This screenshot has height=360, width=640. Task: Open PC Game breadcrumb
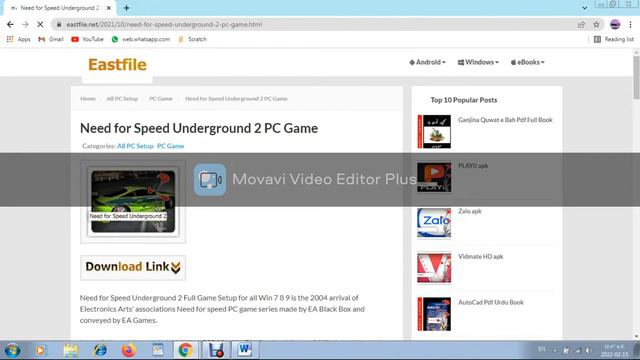161,98
